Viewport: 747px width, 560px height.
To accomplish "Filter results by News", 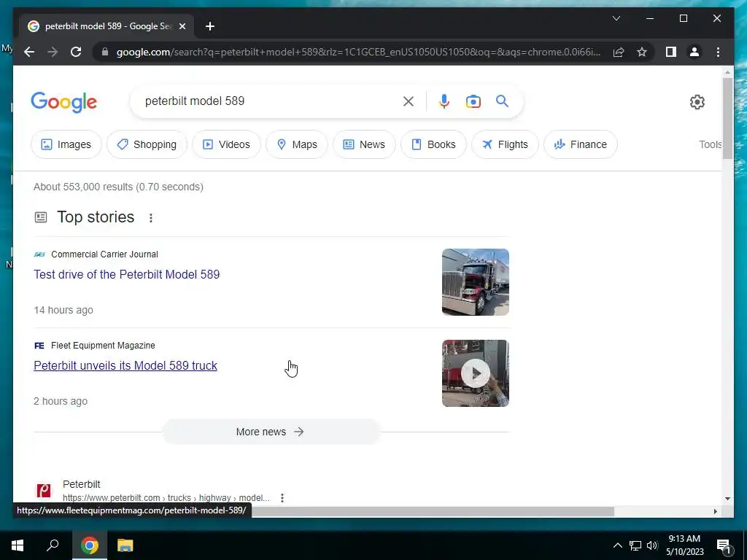I will pos(364,144).
